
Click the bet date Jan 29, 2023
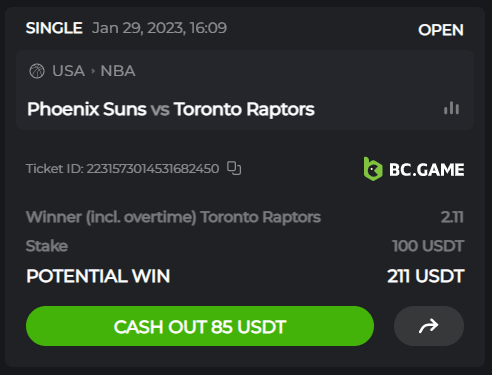(138, 28)
